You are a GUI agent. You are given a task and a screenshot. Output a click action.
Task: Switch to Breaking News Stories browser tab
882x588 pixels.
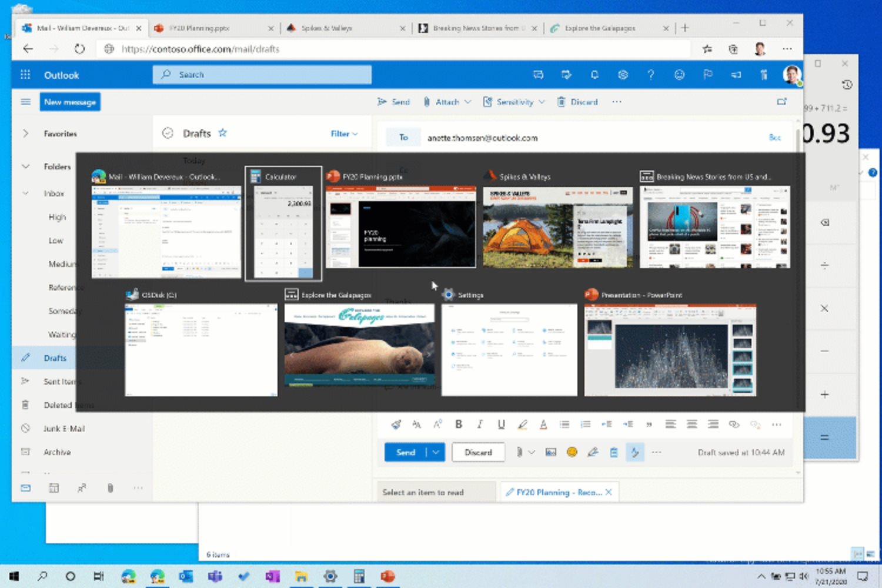477,28
